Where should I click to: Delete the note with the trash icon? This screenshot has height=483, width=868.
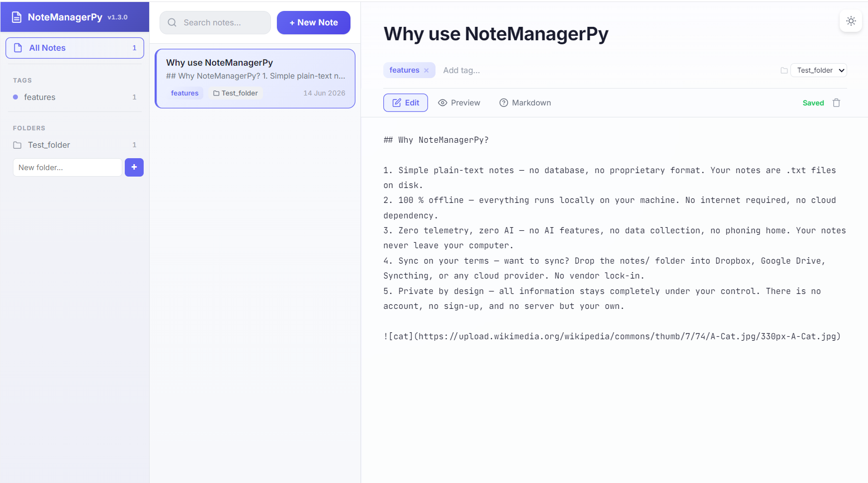click(837, 103)
